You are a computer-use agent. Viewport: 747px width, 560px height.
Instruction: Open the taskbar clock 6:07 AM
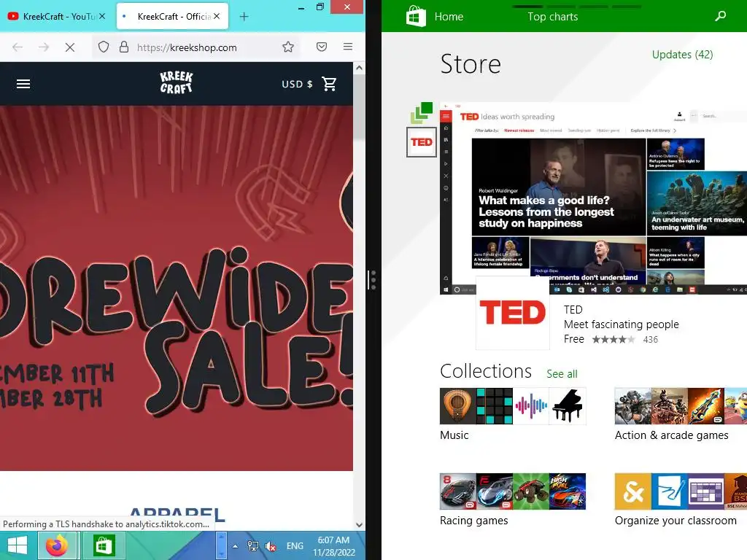[334, 546]
